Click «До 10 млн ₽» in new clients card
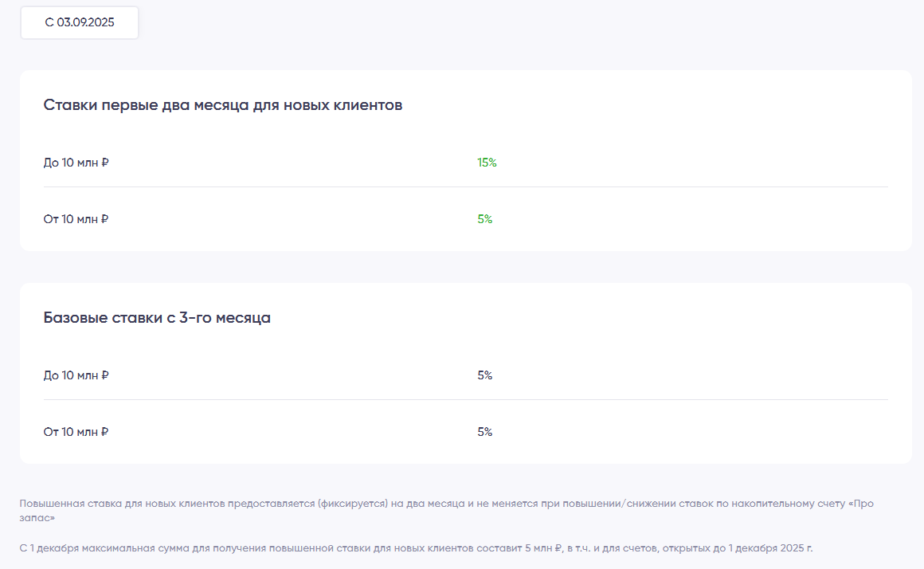 point(76,163)
